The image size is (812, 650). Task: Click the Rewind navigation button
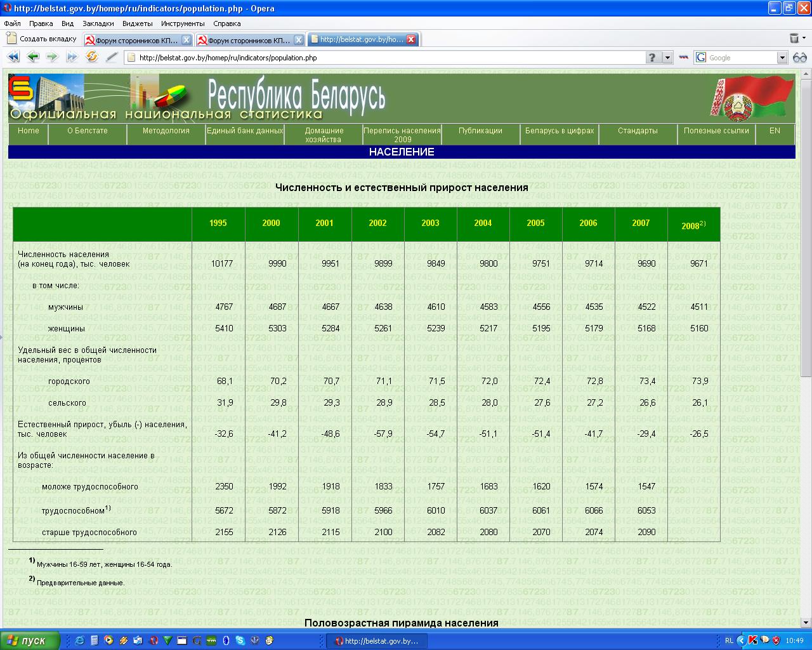(x=13, y=57)
